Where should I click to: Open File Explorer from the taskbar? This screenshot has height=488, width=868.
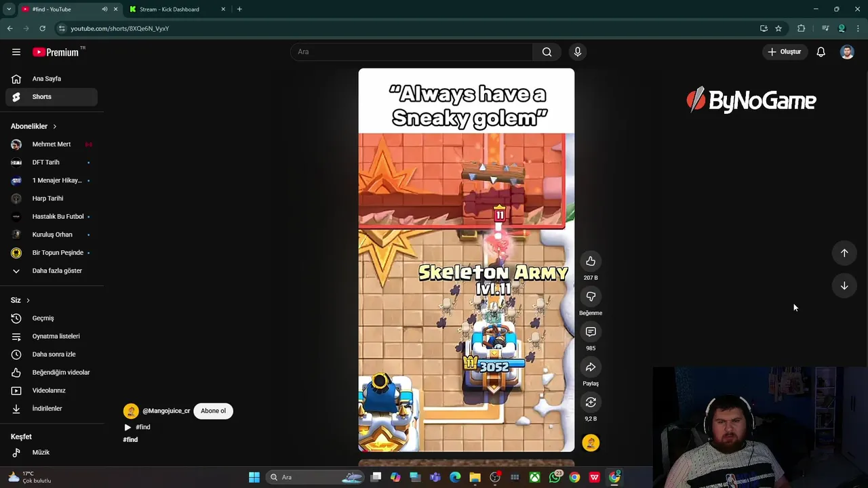(475, 477)
